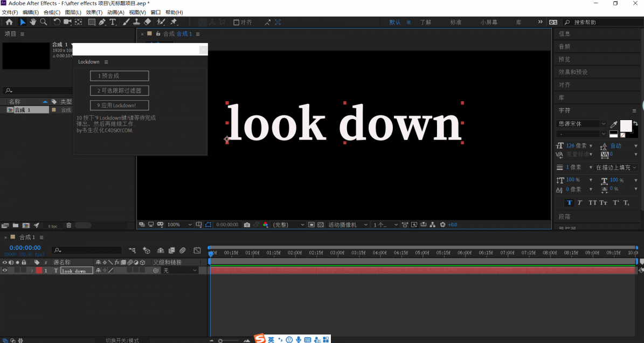Select the Clone Stamp tool

click(x=137, y=22)
